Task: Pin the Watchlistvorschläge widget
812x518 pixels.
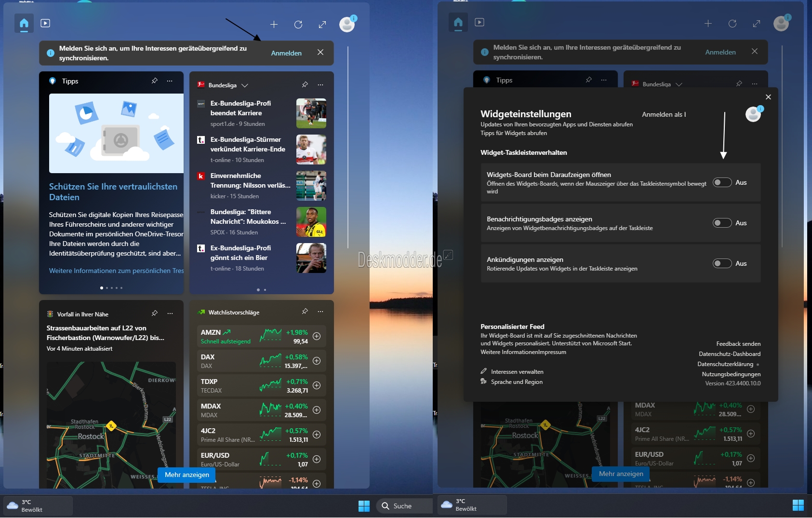Action: pyautogui.click(x=305, y=312)
